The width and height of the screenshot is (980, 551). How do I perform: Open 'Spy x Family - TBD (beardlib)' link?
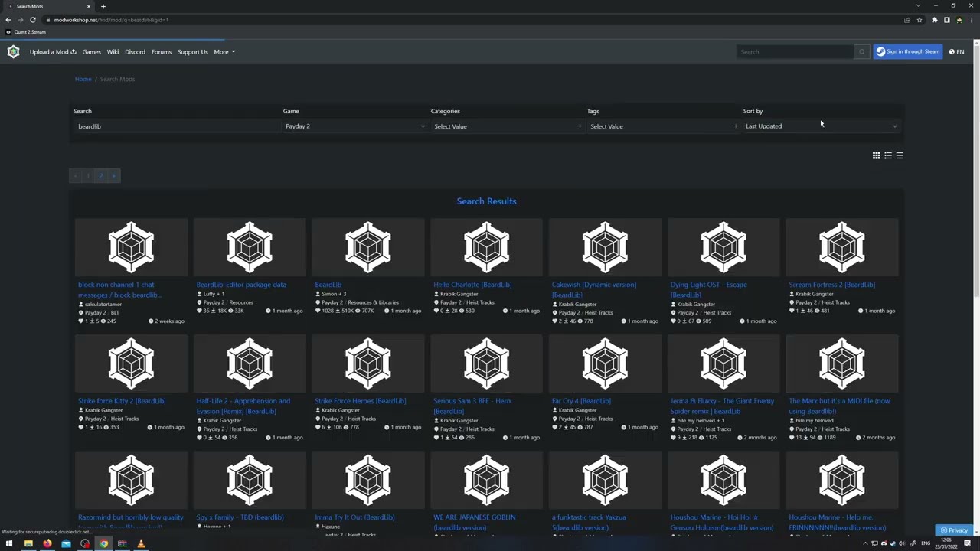click(240, 517)
